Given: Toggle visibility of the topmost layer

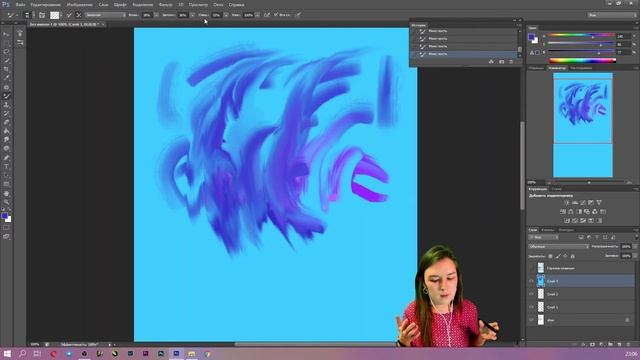Looking at the screenshot, I should coord(531,268).
